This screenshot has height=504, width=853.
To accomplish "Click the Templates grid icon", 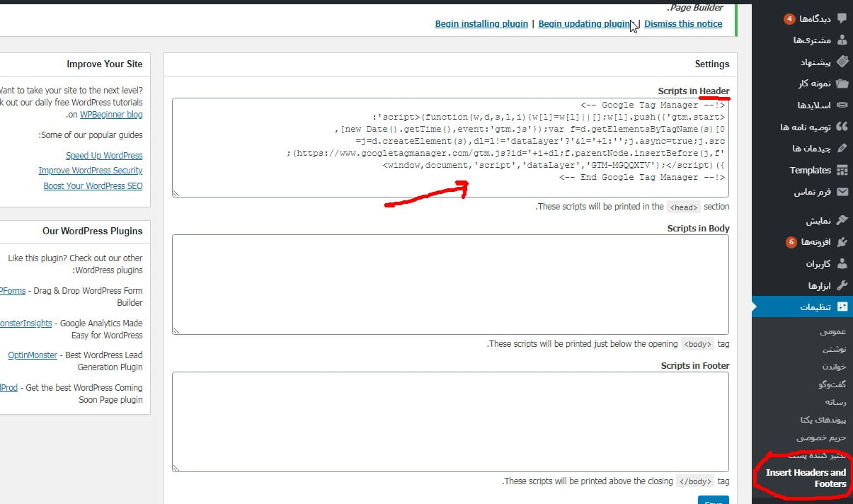I will coord(842,170).
